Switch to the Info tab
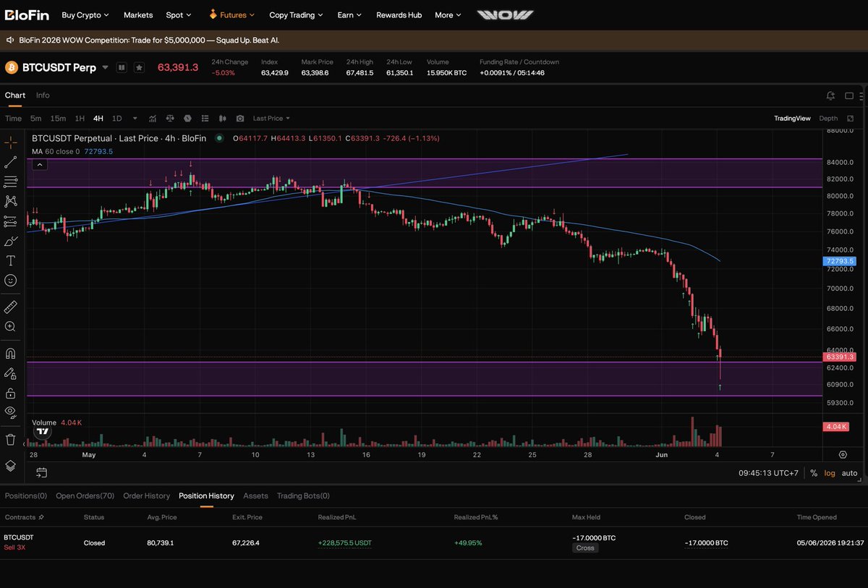The image size is (868, 588). [43, 95]
